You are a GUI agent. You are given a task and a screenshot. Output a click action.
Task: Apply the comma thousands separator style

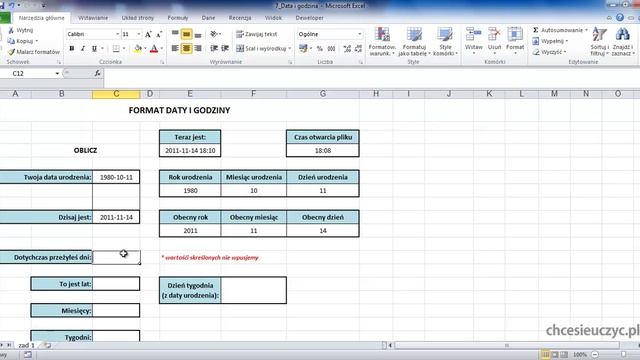point(331,49)
